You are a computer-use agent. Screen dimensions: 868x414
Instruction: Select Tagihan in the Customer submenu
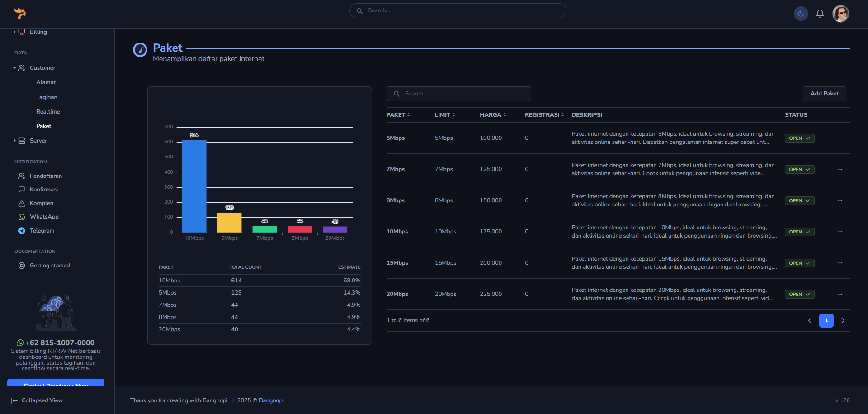pos(47,97)
